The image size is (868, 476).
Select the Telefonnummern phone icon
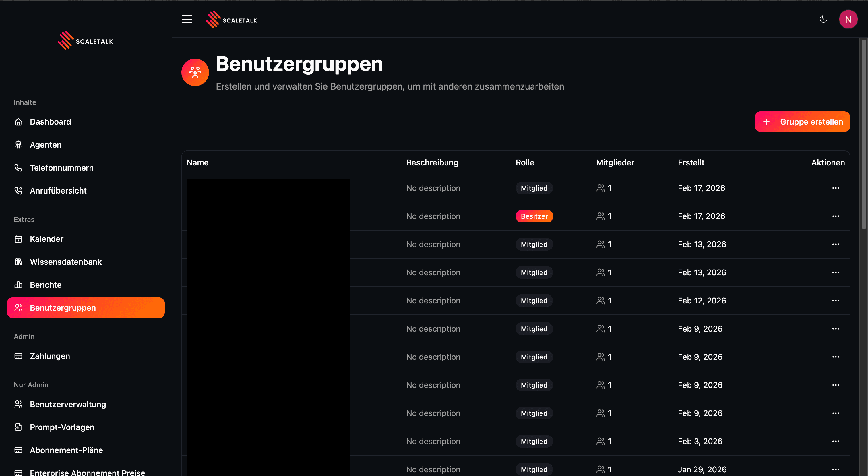pos(19,168)
